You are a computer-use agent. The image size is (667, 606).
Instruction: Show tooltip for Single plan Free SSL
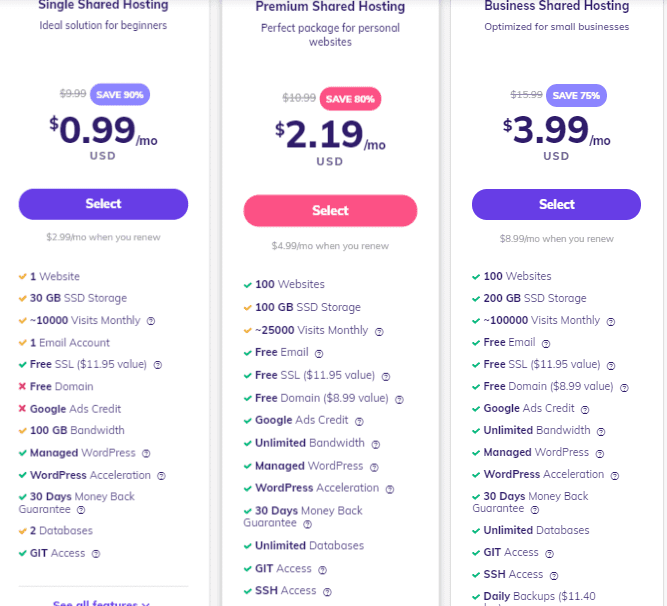[157, 365]
